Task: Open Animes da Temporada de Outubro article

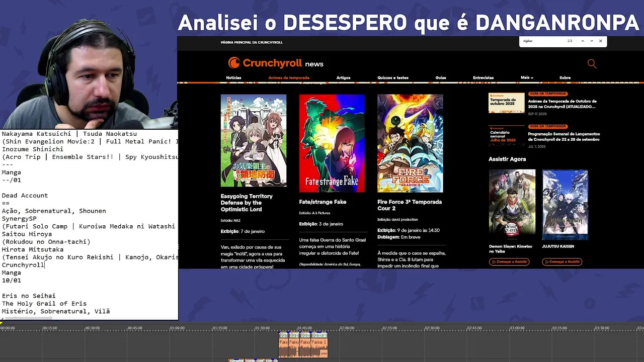Action: 562,104
